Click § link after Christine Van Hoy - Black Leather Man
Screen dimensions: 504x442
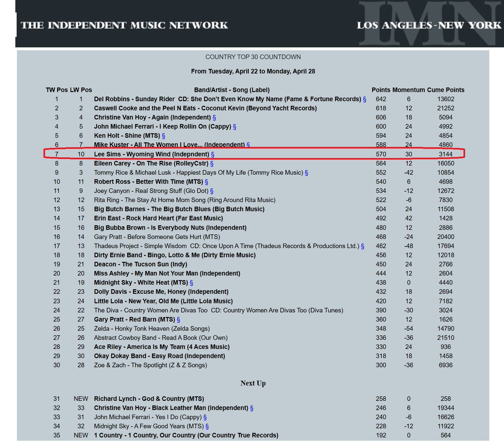252,408
